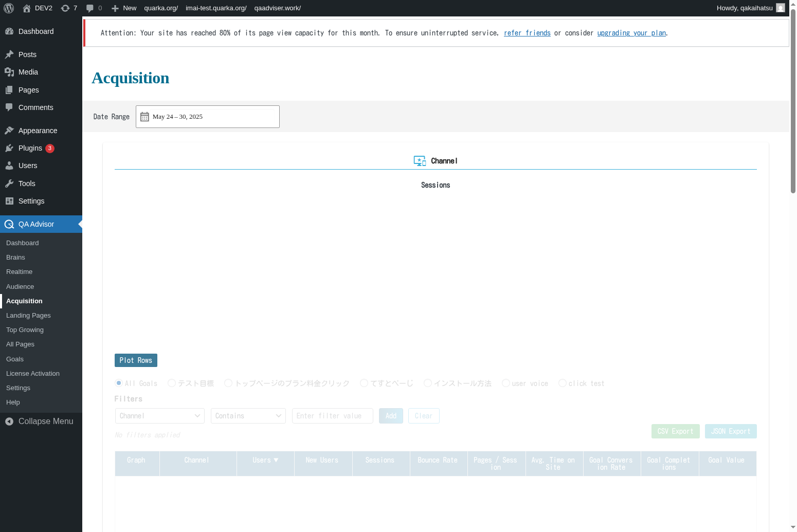Choose the click test goal radio button
The image size is (797, 532).
[563, 383]
